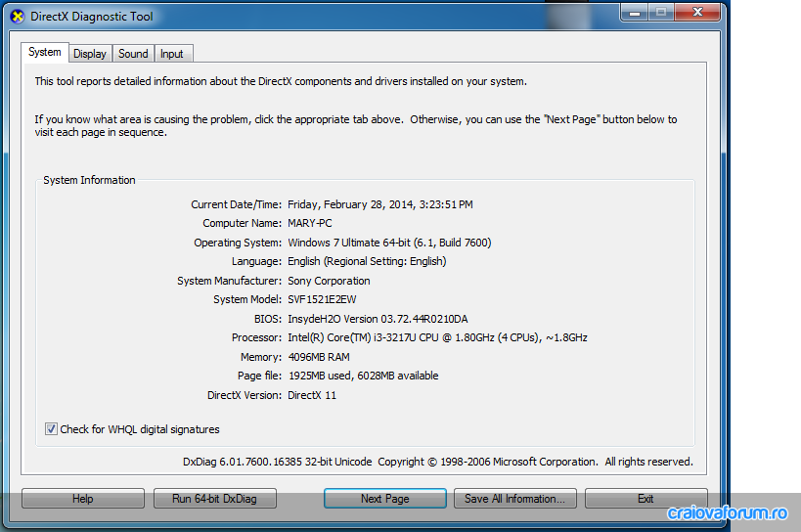Click the 'System Model:' label
Screen dimensions: 801x532
click(247, 299)
